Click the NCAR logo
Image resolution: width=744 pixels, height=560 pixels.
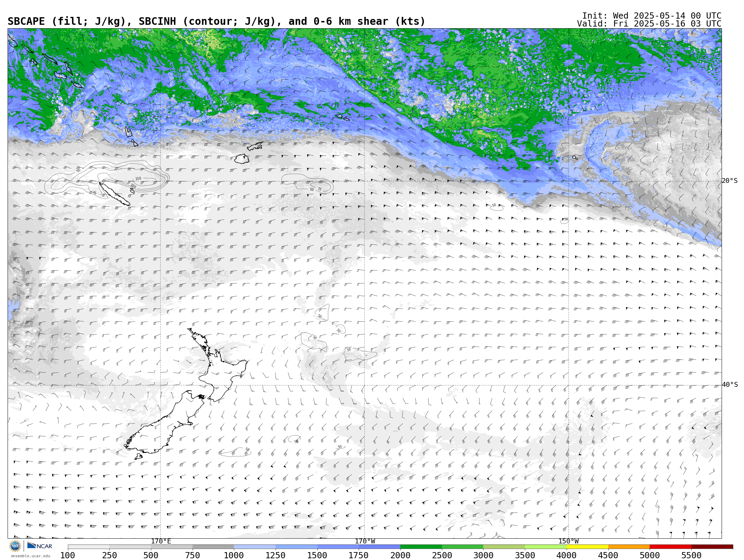40,546
